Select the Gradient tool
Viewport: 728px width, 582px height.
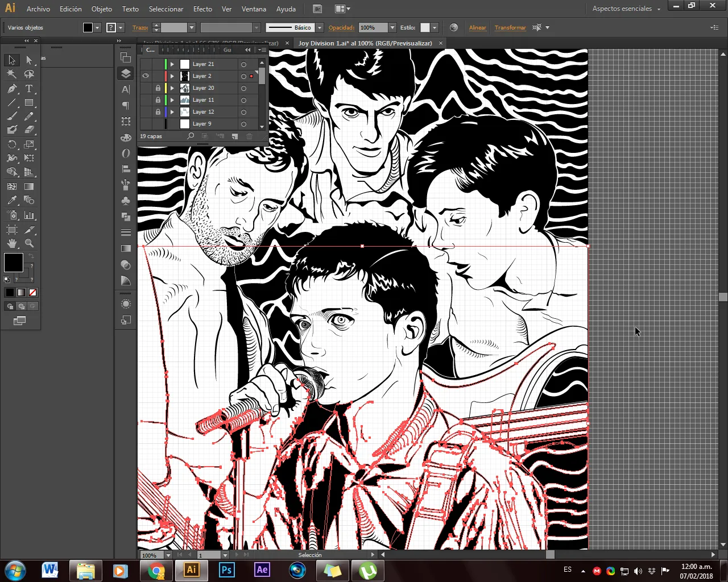(x=29, y=186)
